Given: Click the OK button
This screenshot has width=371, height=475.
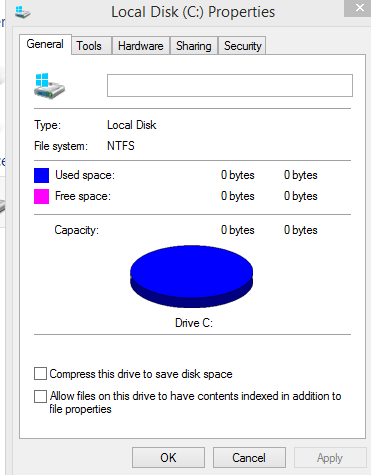Looking at the screenshot, I should [168, 458].
